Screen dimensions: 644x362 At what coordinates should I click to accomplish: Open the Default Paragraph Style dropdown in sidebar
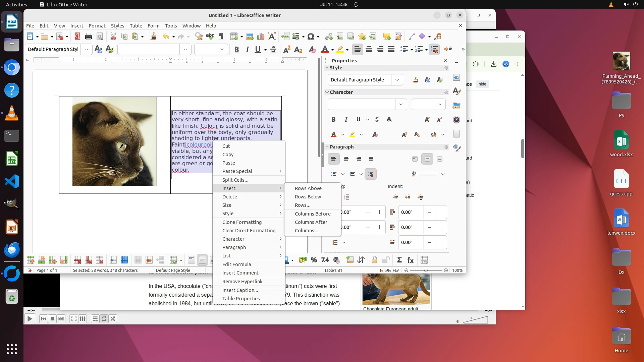point(397,80)
